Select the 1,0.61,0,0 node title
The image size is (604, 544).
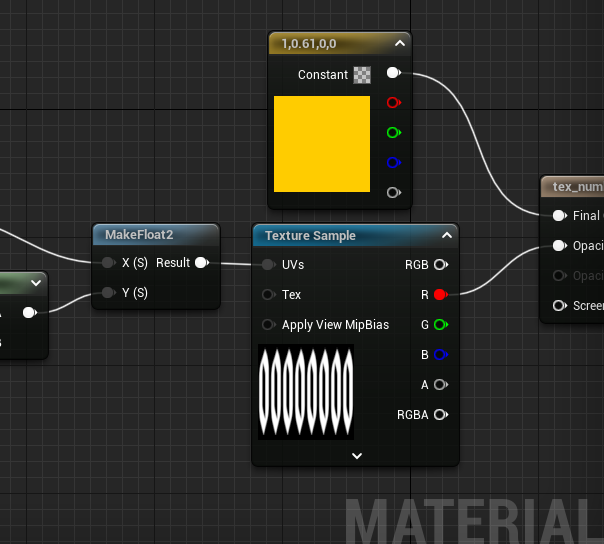pyautogui.click(x=309, y=44)
